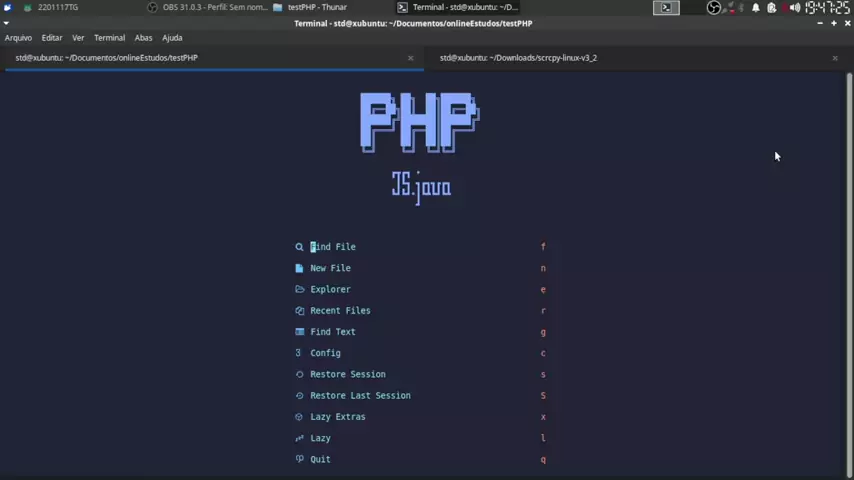Open the Arquivo menu
854x480 pixels.
18,38
